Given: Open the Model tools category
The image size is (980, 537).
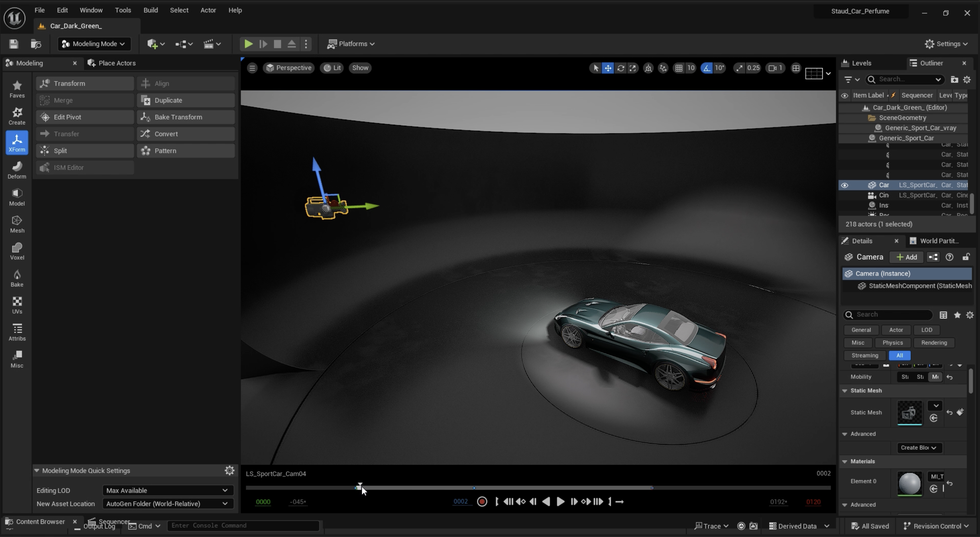Looking at the screenshot, I should [17, 197].
